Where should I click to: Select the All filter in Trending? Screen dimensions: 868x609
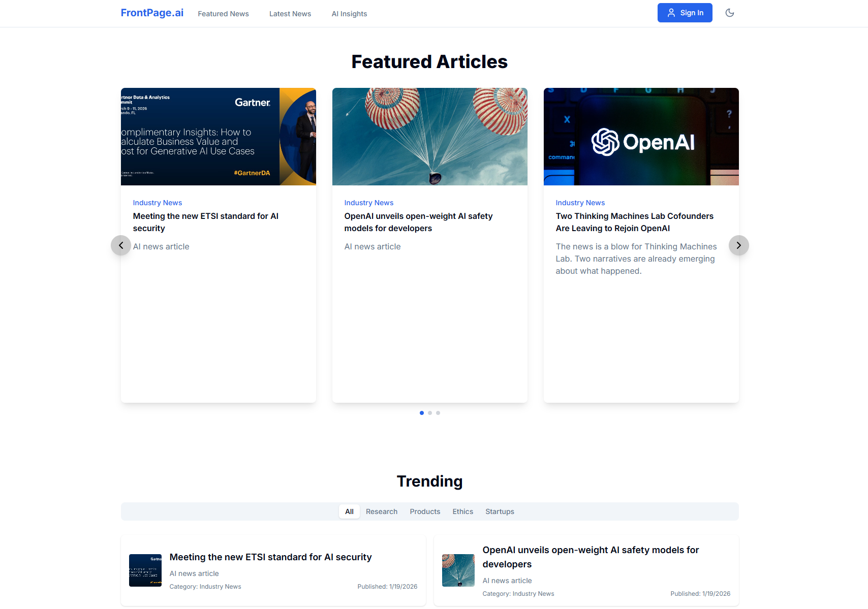pyautogui.click(x=349, y=511)
